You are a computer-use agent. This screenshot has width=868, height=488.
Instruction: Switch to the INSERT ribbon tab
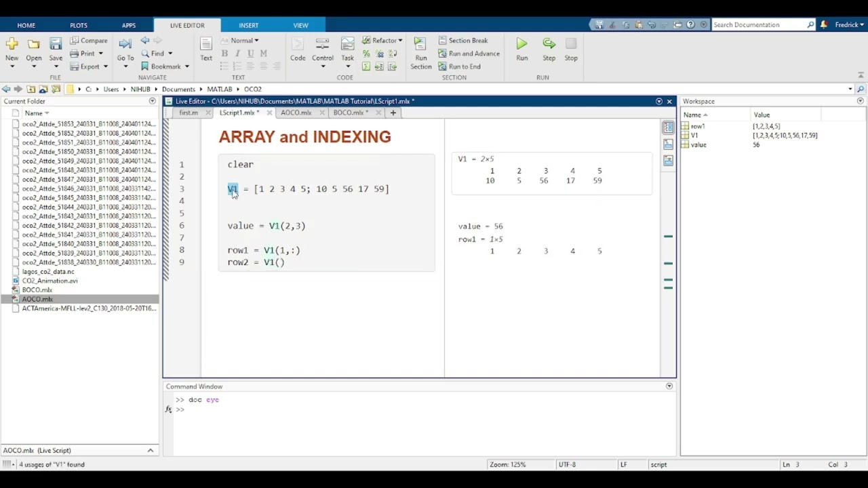point(248,25)
